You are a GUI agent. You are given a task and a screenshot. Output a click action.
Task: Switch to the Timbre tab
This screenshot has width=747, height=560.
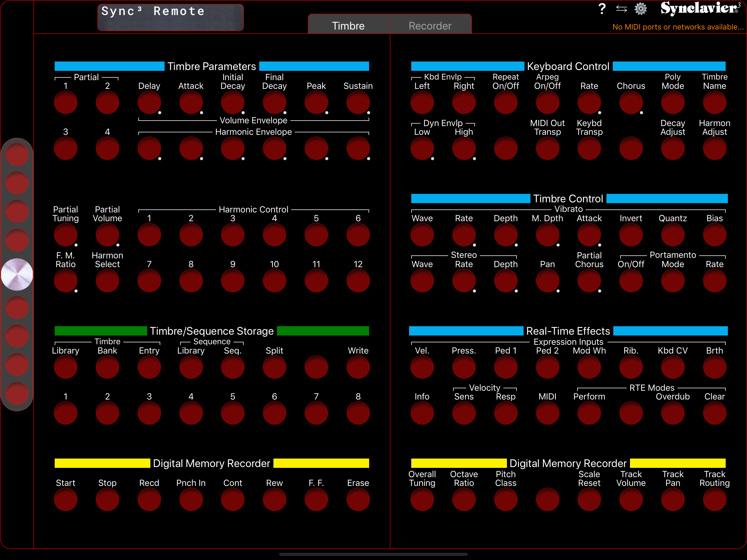click(348, 26)
